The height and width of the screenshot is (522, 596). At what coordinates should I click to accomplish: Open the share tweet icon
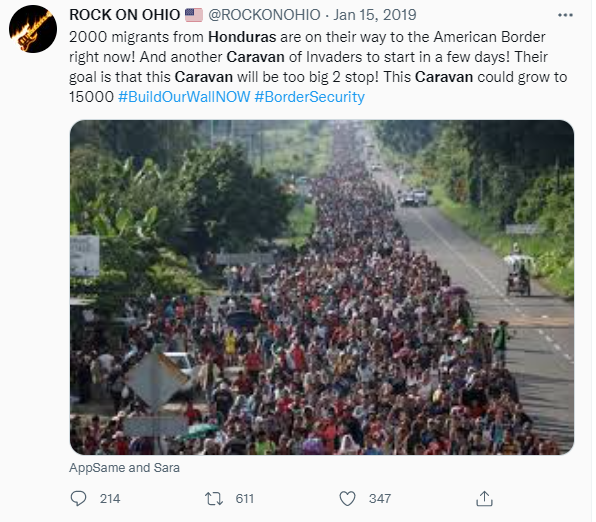click(x=484, y=498)
